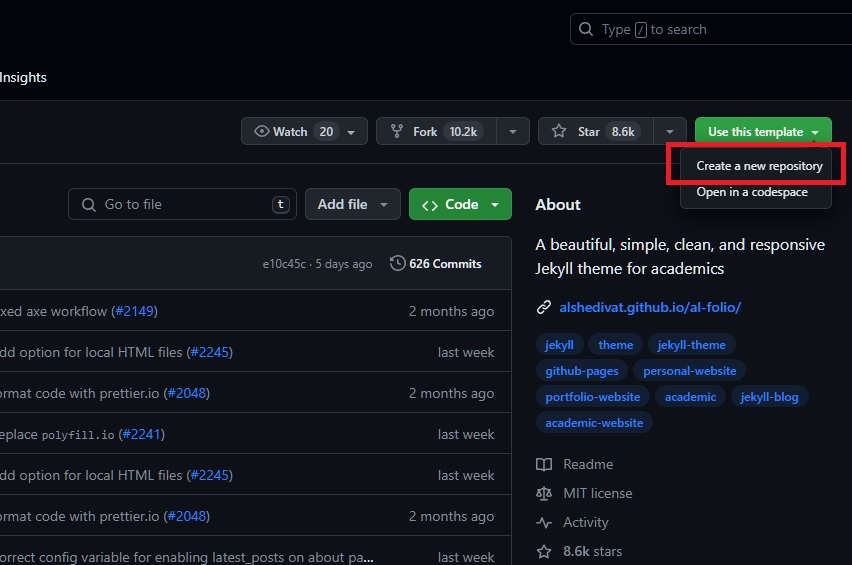852x565 pixels.
Task: Expand the Fork dropdown arrow
Action: click(513, 132)
